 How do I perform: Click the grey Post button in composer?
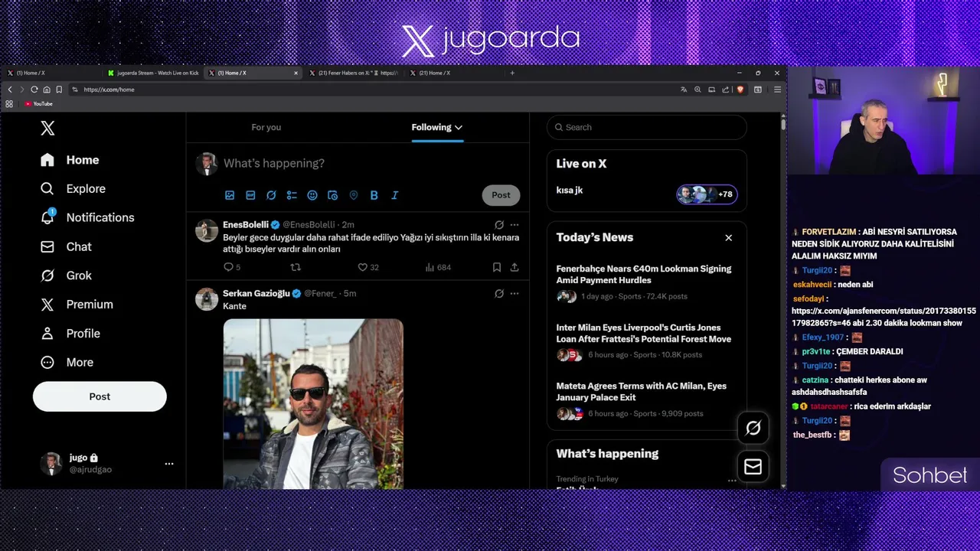501,195
